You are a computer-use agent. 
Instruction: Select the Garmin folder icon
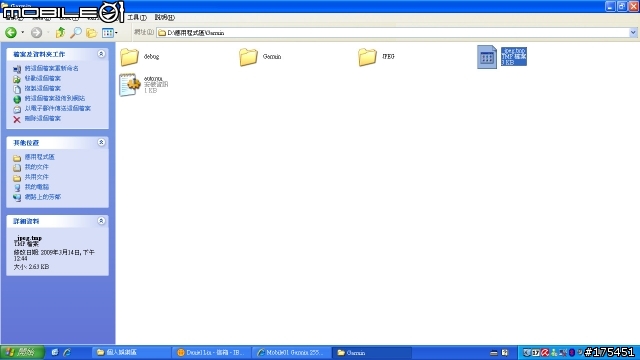coord(248,57)
